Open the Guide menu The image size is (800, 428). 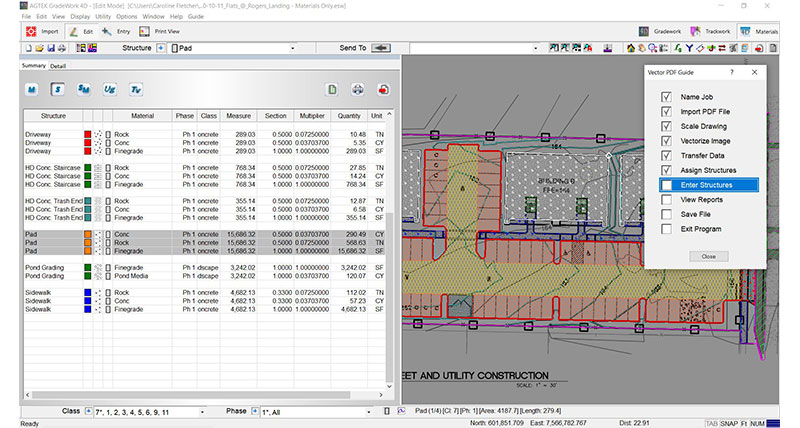click(x=196, y=17)
